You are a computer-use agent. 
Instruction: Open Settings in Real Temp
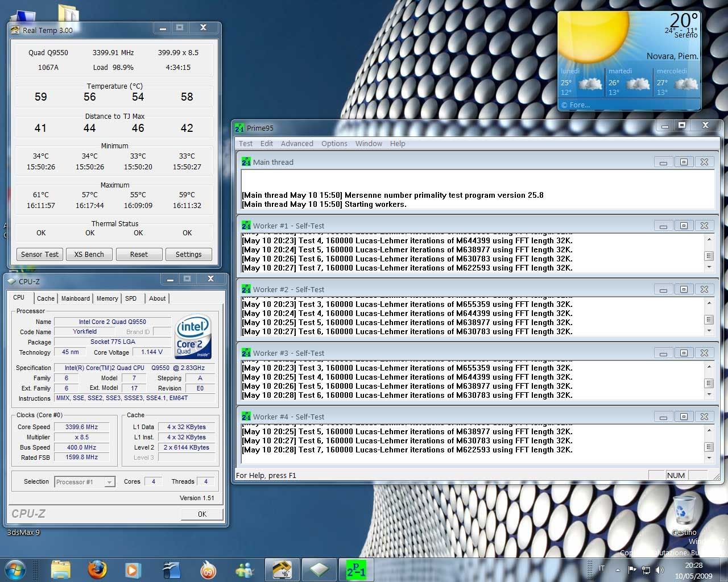(x=189, y=255)
